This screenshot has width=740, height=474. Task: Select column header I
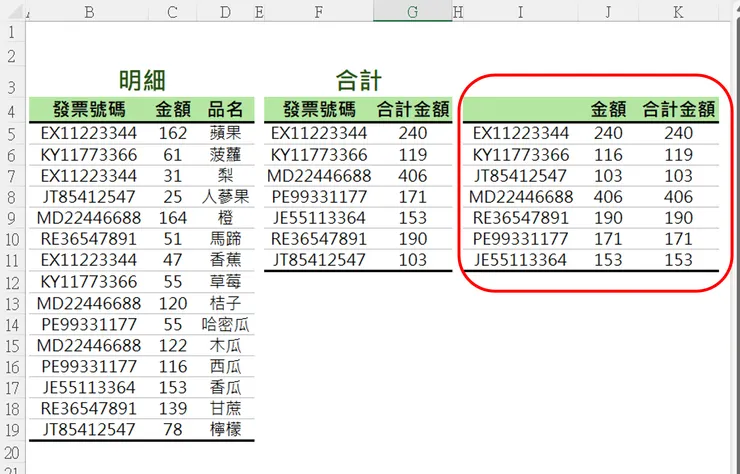[520, 11]
